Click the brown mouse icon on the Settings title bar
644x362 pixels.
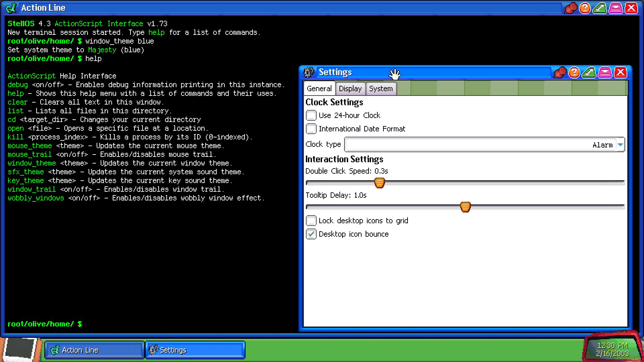[560, 72]
